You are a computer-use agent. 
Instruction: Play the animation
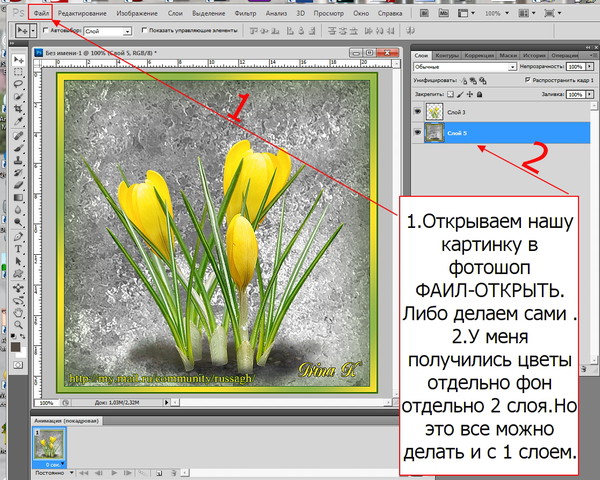pos(114,473)
